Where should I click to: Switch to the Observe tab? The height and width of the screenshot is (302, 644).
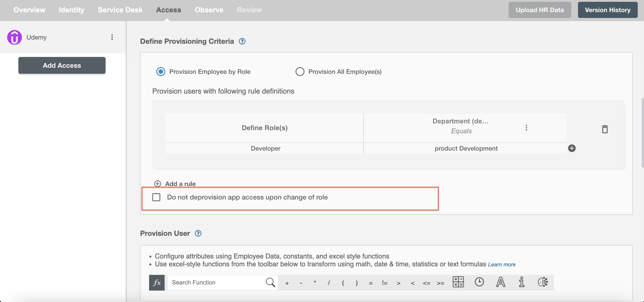point(209,10)
